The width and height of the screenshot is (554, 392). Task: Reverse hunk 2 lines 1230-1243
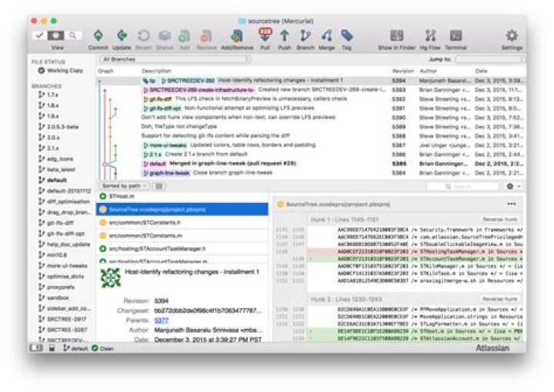(499, 299)
